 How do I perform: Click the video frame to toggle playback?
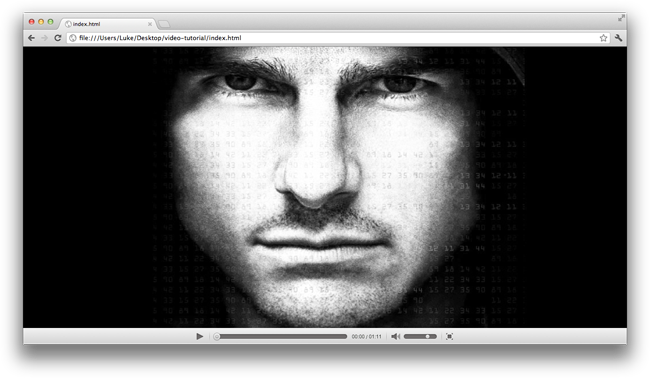325,187
